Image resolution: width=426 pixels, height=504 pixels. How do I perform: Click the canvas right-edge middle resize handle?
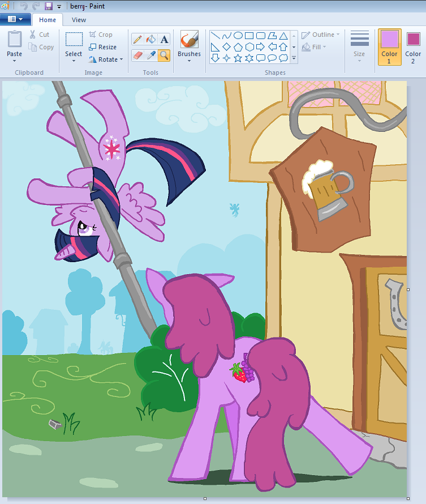(408, 289)
